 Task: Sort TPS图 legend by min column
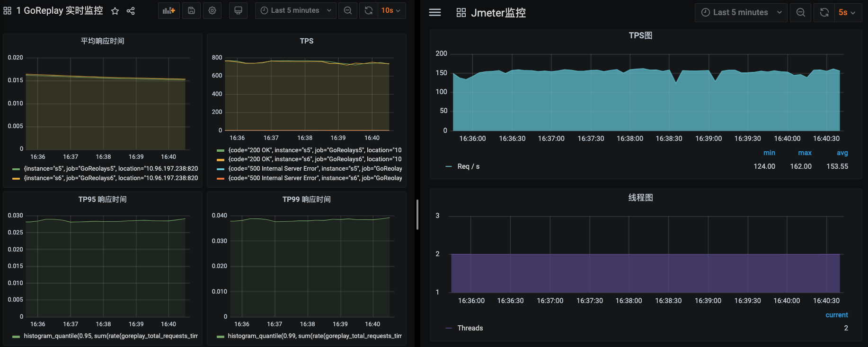pos(770,153)
